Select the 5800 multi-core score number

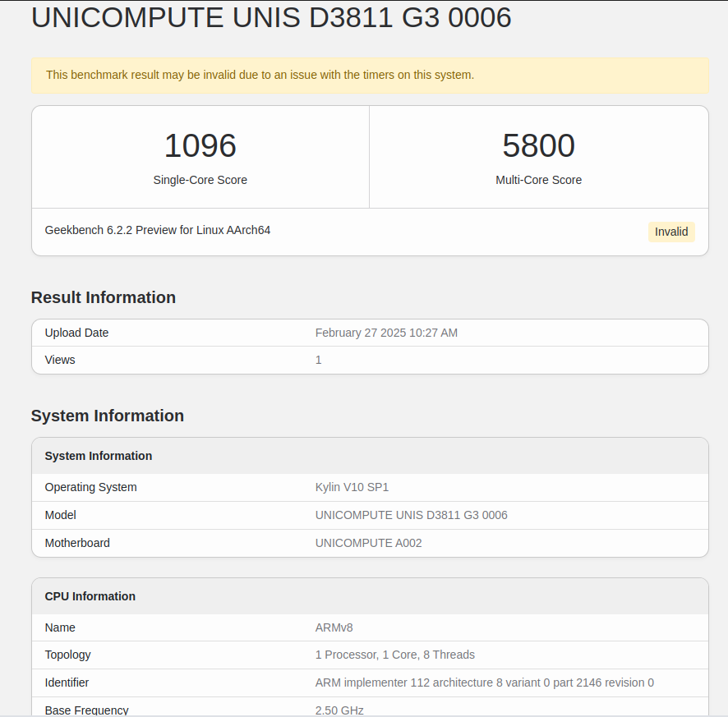[x=539, y=146]
